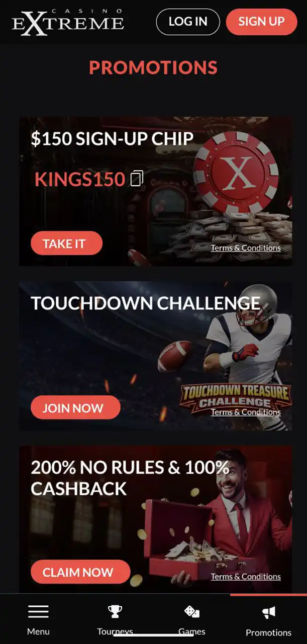Open the 200% No Rules cashback banner

(156, 518)
